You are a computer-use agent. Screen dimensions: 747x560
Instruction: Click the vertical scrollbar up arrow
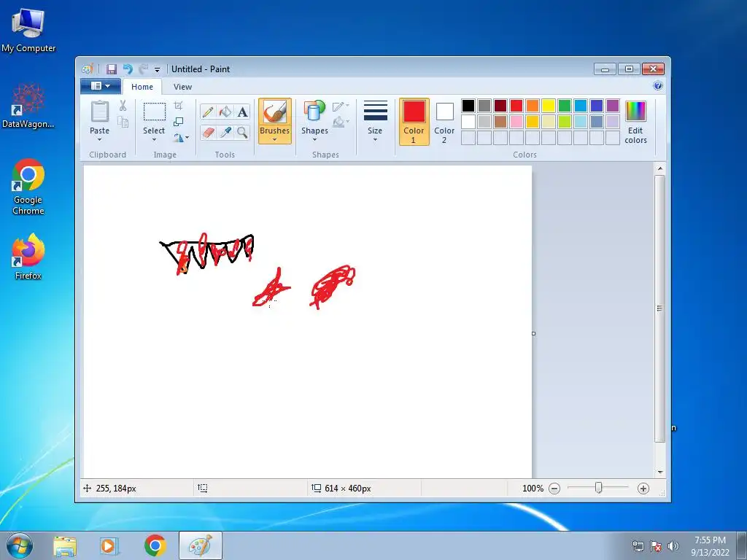point(659,168)
